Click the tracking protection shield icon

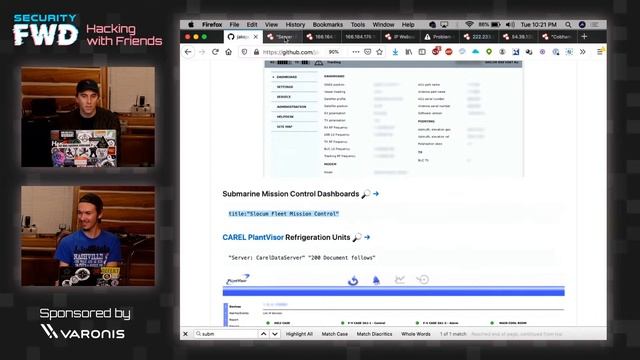click(244, 52)
